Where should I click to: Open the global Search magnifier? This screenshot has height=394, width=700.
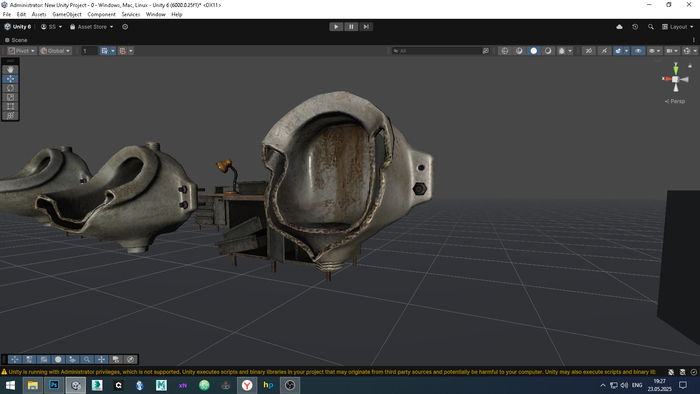(x=651, y=27)
